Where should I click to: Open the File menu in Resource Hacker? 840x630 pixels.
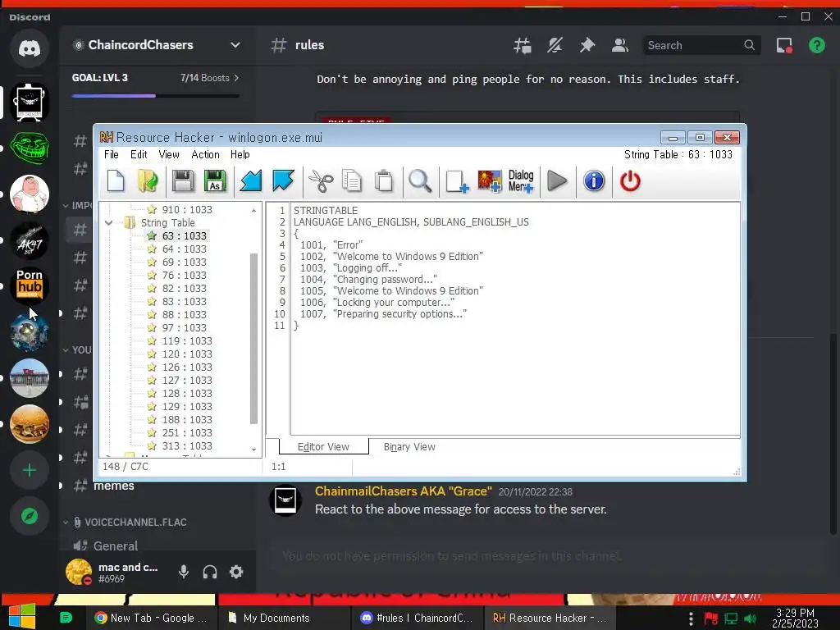112,154
